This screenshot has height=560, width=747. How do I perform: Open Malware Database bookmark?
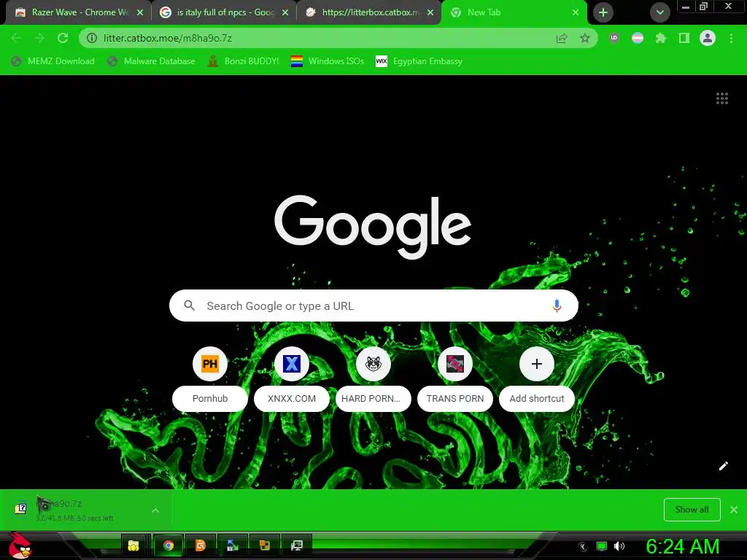pos(152,61)
